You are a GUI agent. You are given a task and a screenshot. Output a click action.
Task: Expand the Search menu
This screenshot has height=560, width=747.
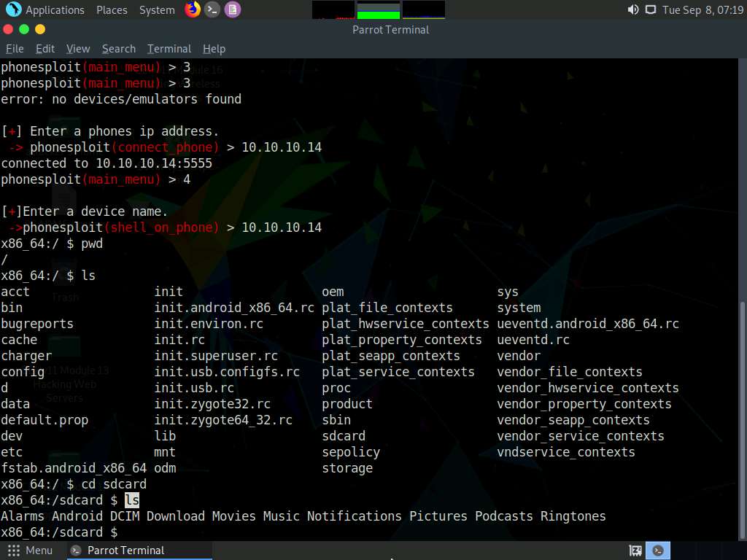(118, 49)
